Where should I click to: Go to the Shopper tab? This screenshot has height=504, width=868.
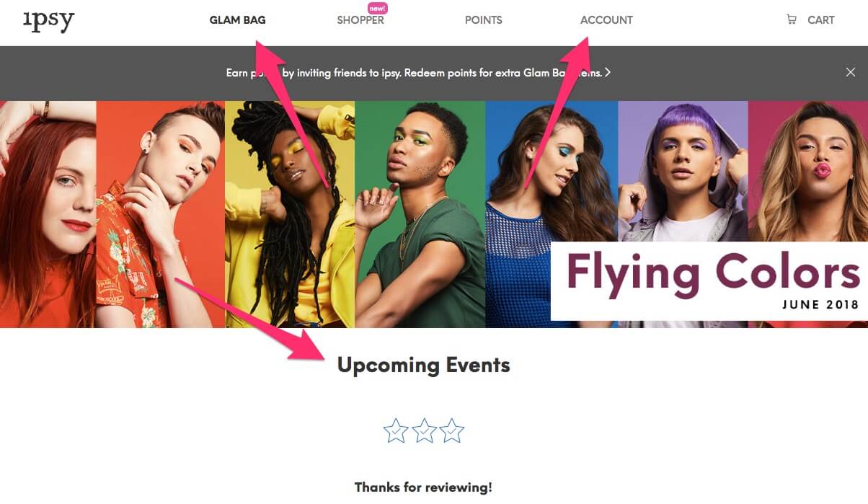coord(360,20)
